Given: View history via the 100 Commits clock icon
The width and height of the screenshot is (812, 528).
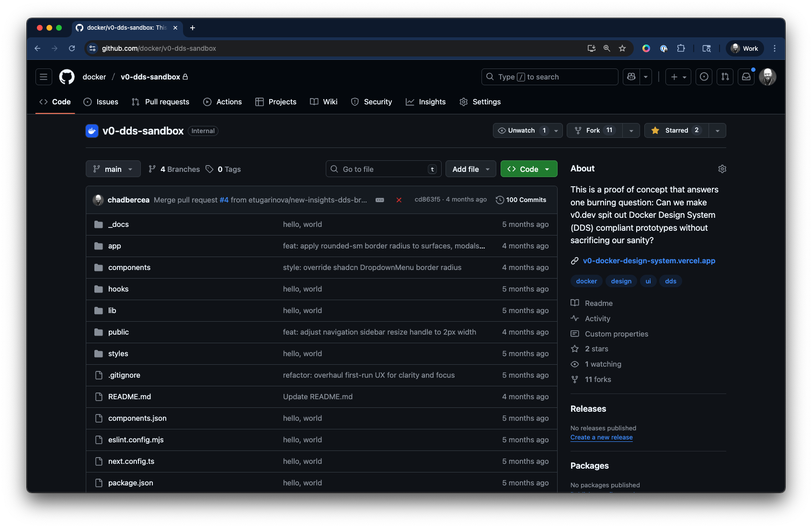Looking at the screenshot, I should (x=500, y=200).
